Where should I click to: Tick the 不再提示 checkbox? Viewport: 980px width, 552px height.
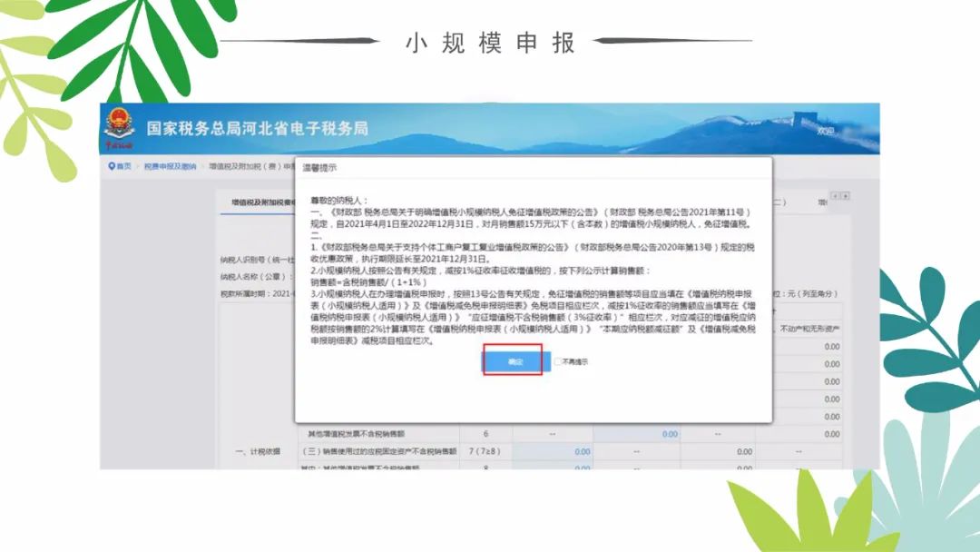click(557, 362)
